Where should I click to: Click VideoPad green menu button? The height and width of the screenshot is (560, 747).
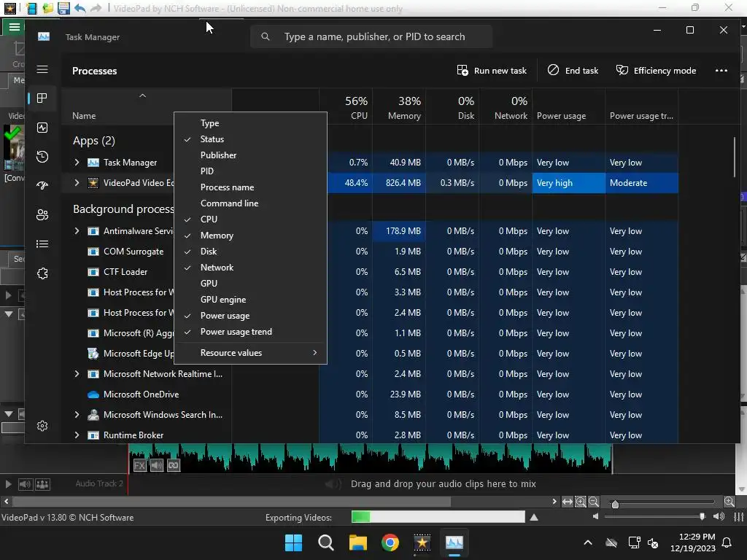[14, 27]
